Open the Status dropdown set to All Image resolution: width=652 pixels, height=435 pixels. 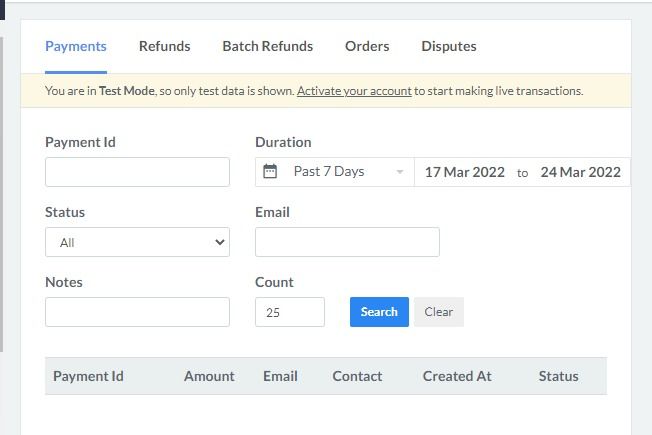137,242
